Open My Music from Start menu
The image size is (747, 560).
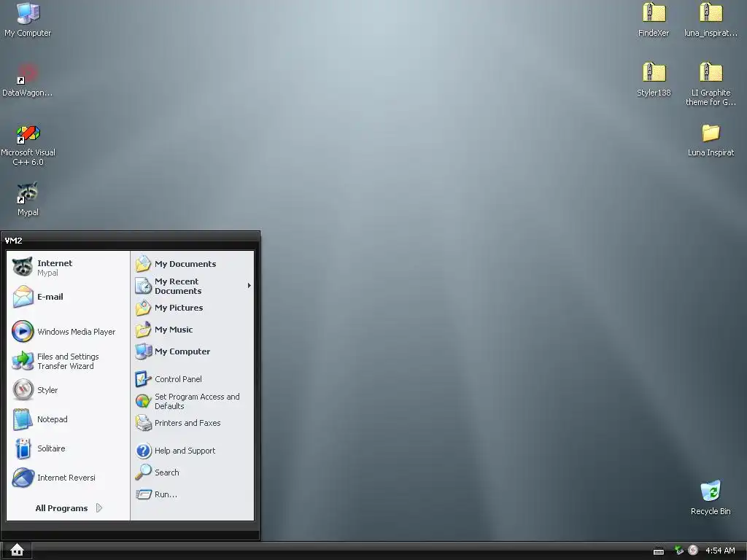coord(193,330)
